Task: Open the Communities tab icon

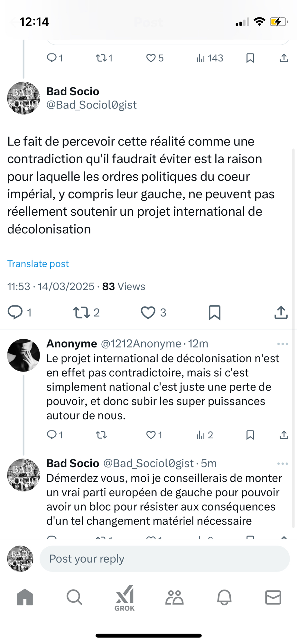Action: [174, 598]
